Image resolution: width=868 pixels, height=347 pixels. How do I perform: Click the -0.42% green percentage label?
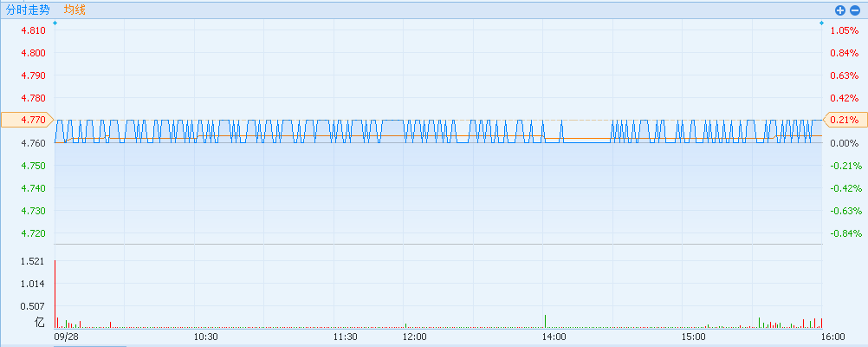tap(845, 188)
